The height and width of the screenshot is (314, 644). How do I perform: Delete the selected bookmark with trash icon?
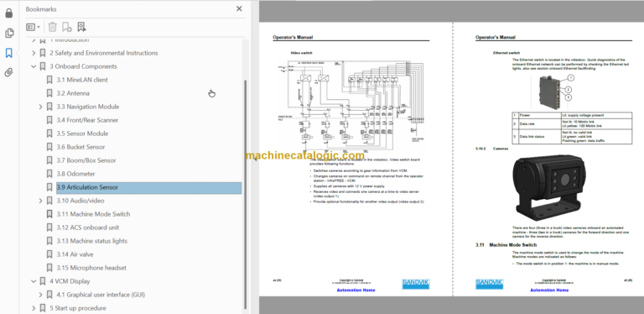[x=53, y=27]
